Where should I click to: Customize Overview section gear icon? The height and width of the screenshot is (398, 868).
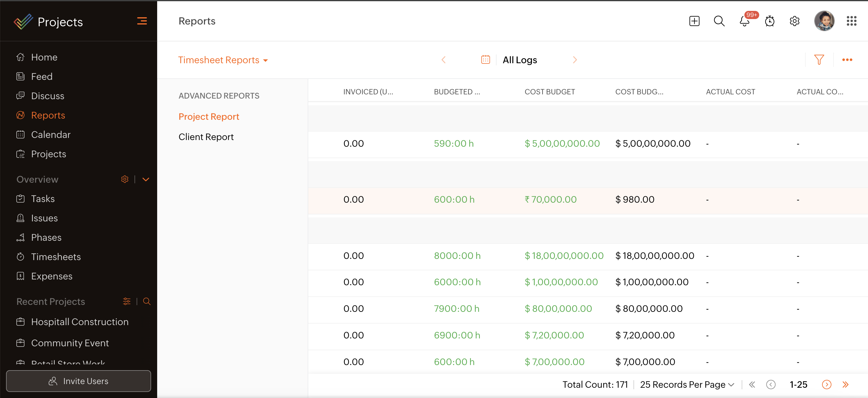coord(125,179)
